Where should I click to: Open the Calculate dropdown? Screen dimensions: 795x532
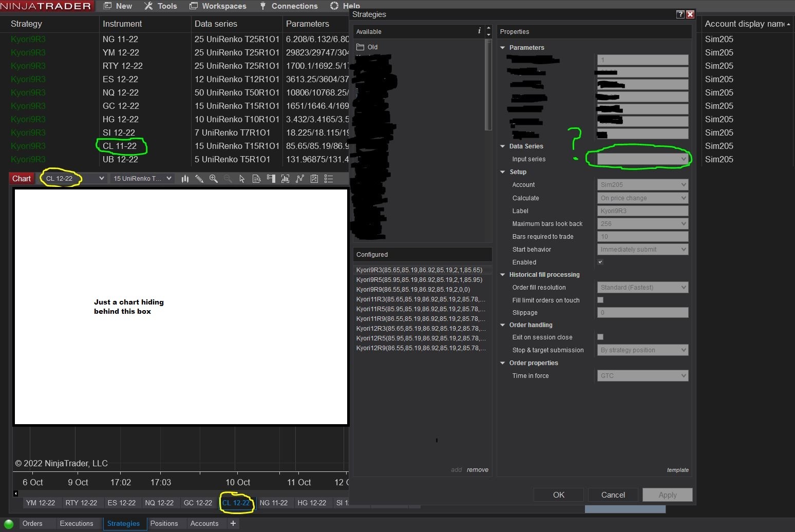click(x=642, y=198)
